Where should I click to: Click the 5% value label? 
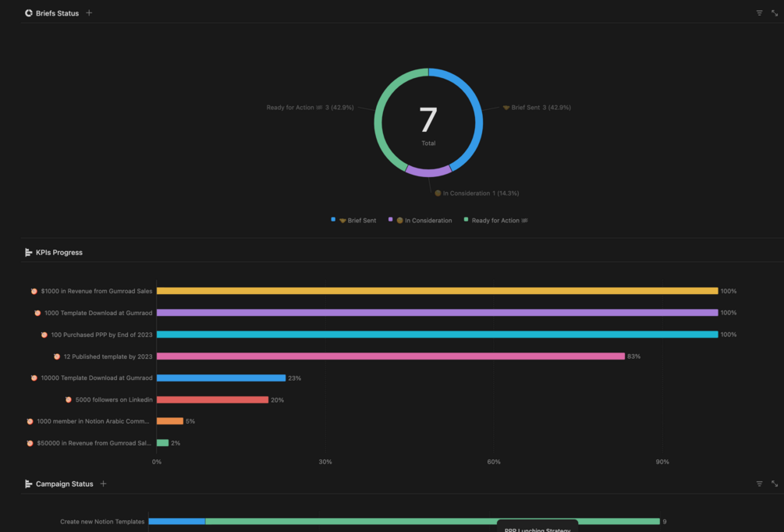point(190,421)
